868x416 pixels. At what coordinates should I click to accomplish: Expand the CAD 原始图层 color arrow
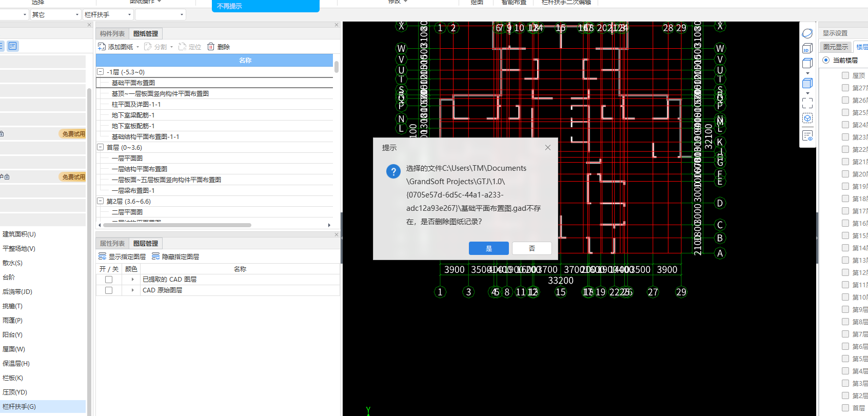pos(132,290)
